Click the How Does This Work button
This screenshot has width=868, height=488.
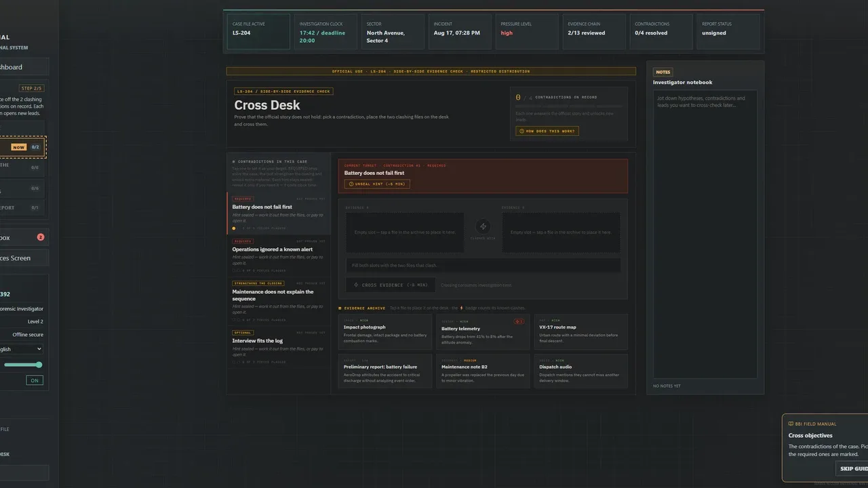(x=547, y=131)
